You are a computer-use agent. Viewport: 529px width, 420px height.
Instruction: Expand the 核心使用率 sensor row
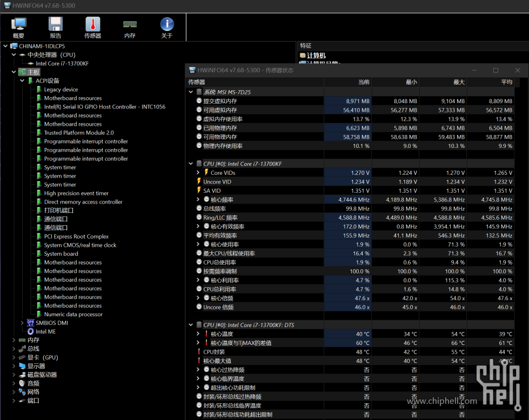(x=198, y=244)
